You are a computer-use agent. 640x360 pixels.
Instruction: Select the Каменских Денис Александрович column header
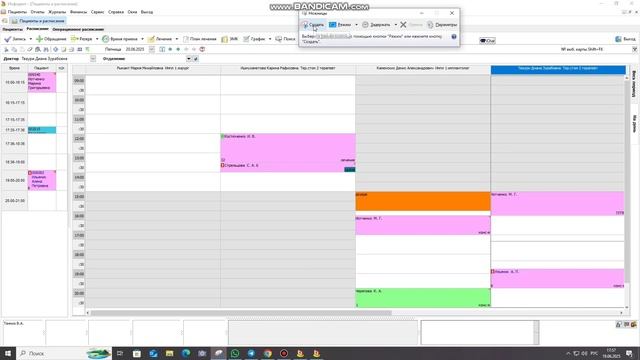[x=423, y=69]
